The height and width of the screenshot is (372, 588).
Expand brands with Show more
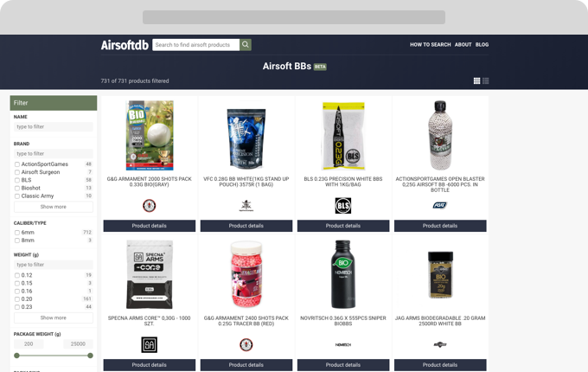54,207
